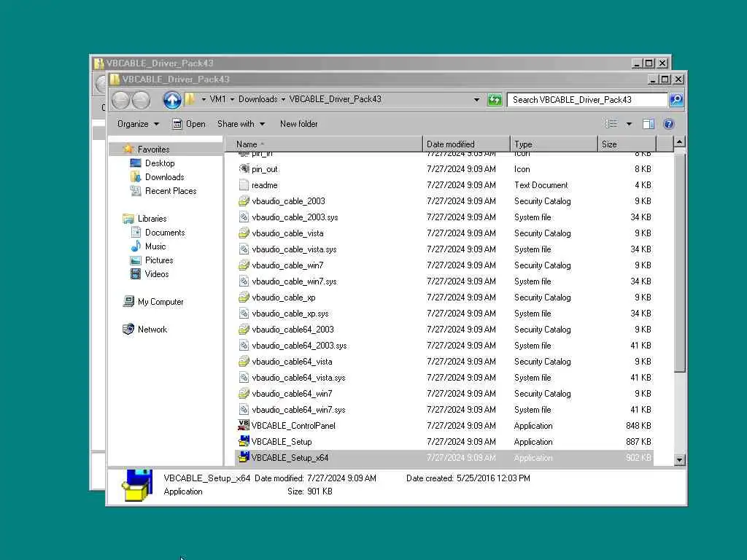Screen dimensions: 747x560
Task: Toggle the preview pane icon
Action: (649, 124)
